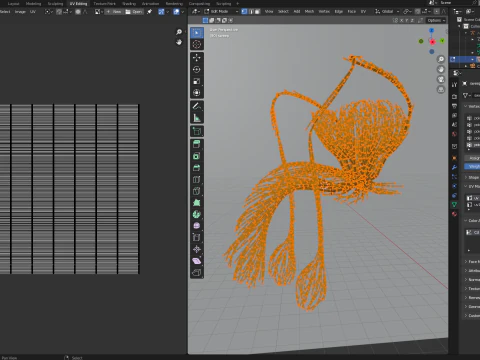Viewport: 480px width, 360px height.
Task: Select the Smooth vertices tool
Action: [197, 226]
